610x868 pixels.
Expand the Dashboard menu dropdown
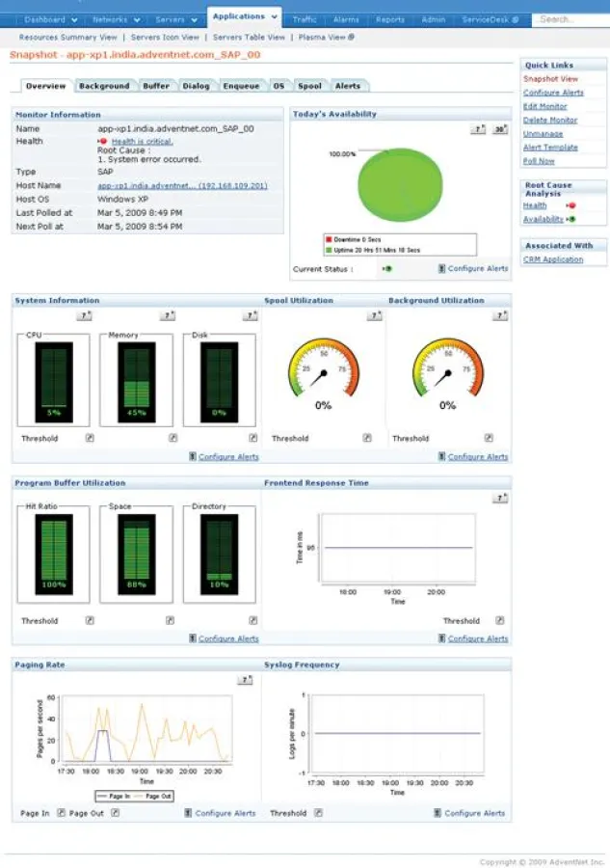click(x=74, y=20)
